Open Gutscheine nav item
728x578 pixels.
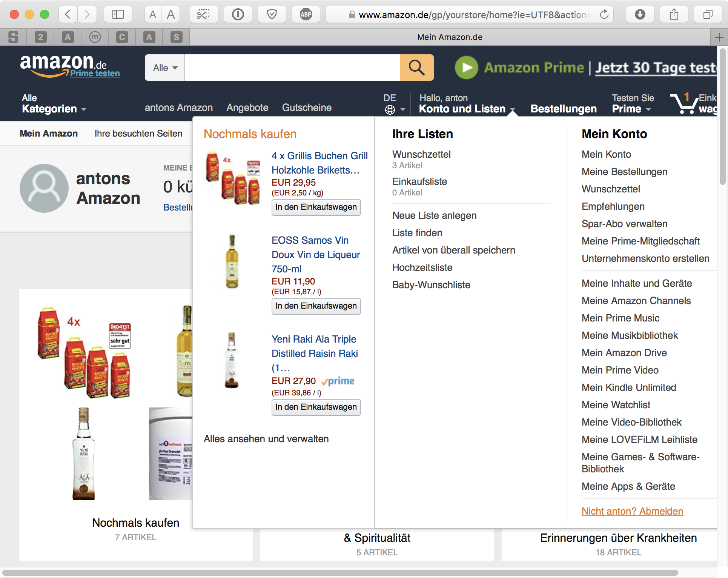point(307,108)
